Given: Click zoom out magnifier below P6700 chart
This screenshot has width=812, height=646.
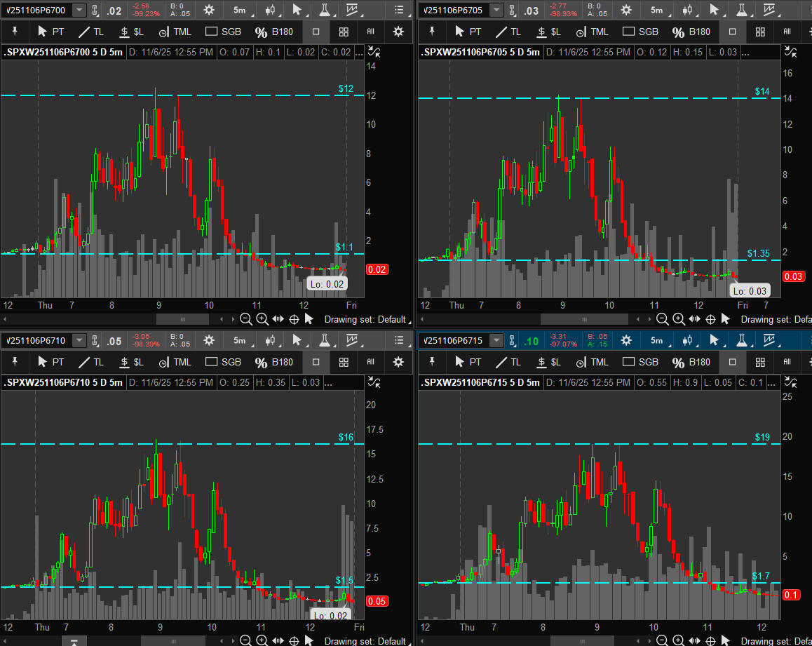Looking at the screenshot, I should pos(245,319).
